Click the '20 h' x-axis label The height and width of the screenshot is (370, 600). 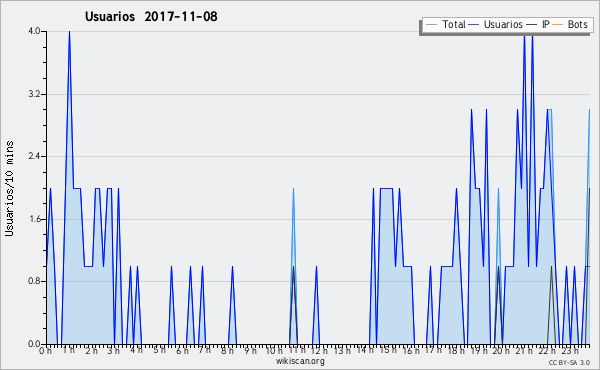tap(501, 350)
